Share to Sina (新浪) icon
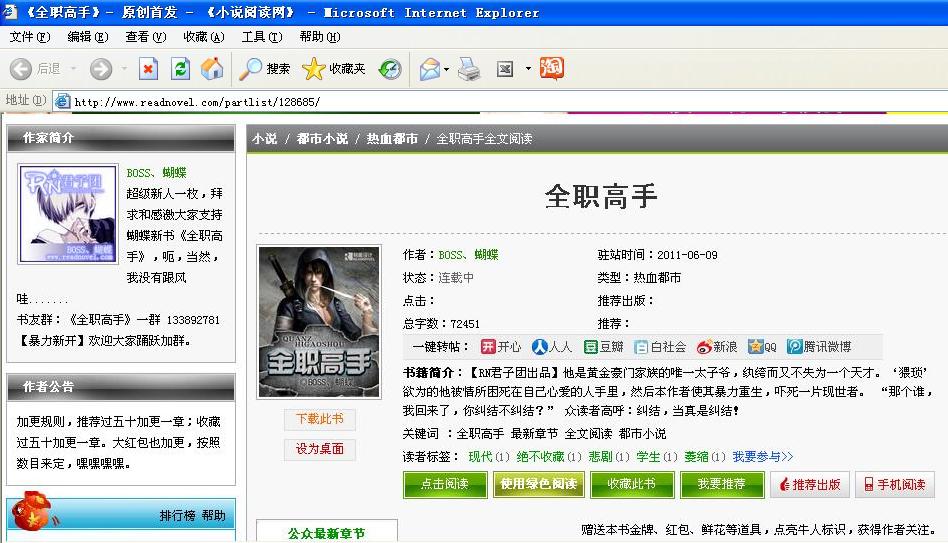This screenshot has width=948, height=543. [x=704, y=346]
